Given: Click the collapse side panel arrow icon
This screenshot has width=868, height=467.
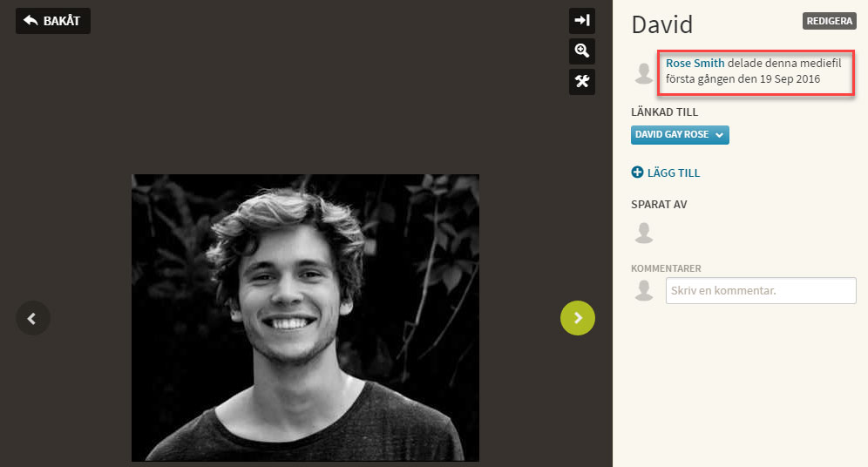Looking at the screenshot, I should tap(582, 20).
